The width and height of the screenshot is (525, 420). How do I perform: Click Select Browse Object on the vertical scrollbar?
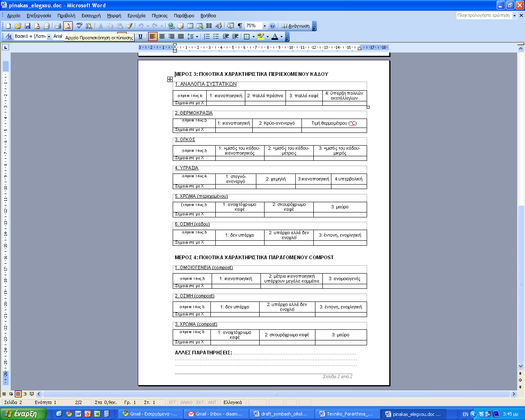pos(521,380)
